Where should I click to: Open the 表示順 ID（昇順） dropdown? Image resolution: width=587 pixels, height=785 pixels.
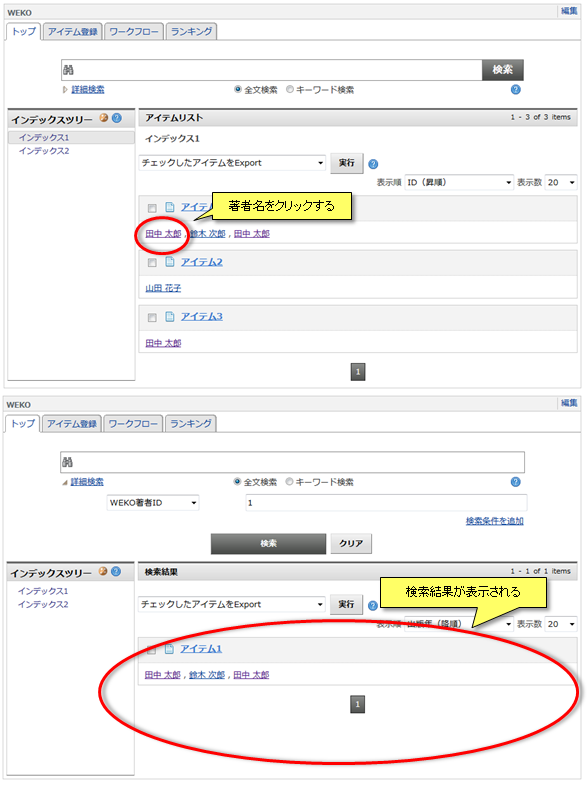click(x=459, y=182)
